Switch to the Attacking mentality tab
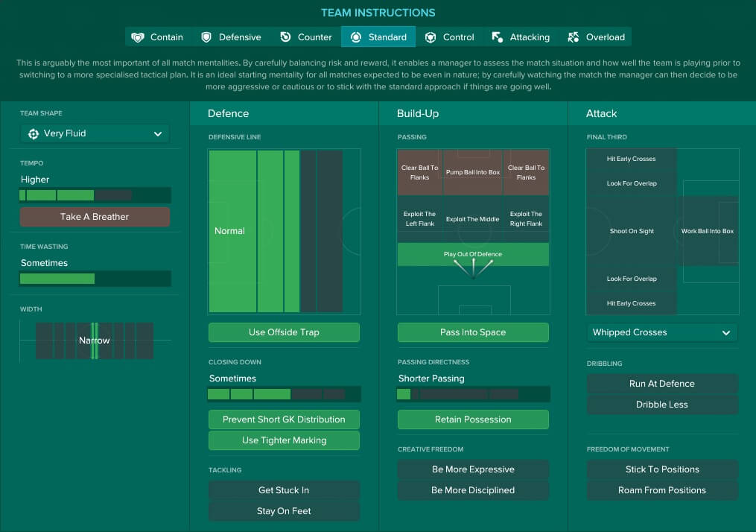 tap(520, 37)
